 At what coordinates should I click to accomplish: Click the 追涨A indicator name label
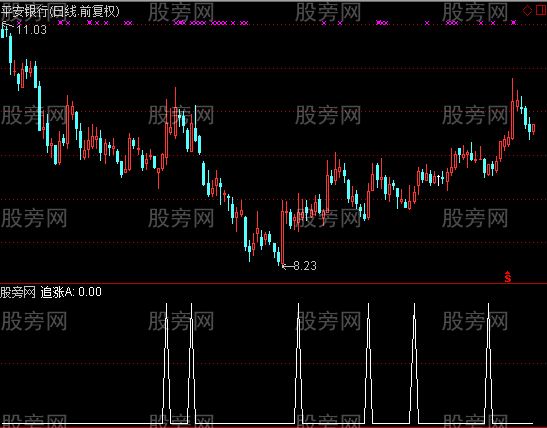click(57, 292)
